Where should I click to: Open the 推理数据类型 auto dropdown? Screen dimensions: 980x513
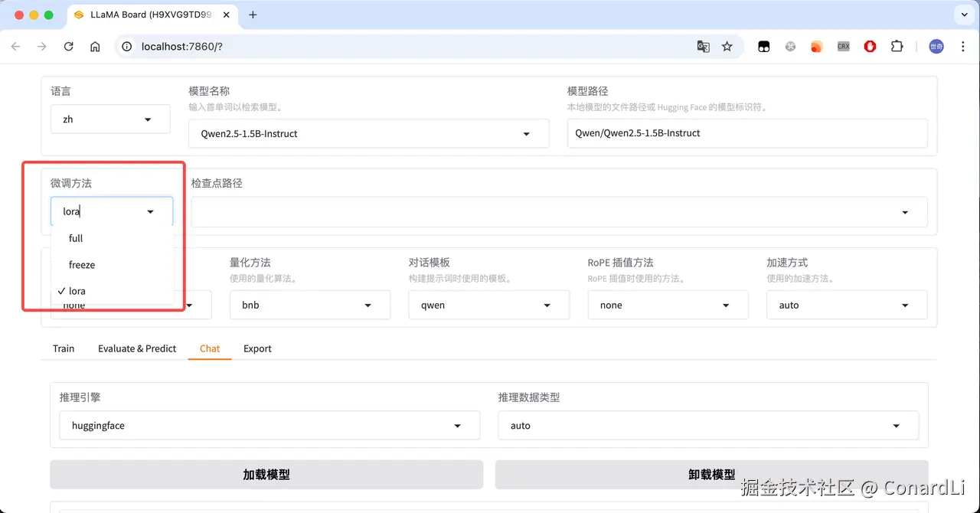point(708,426)
